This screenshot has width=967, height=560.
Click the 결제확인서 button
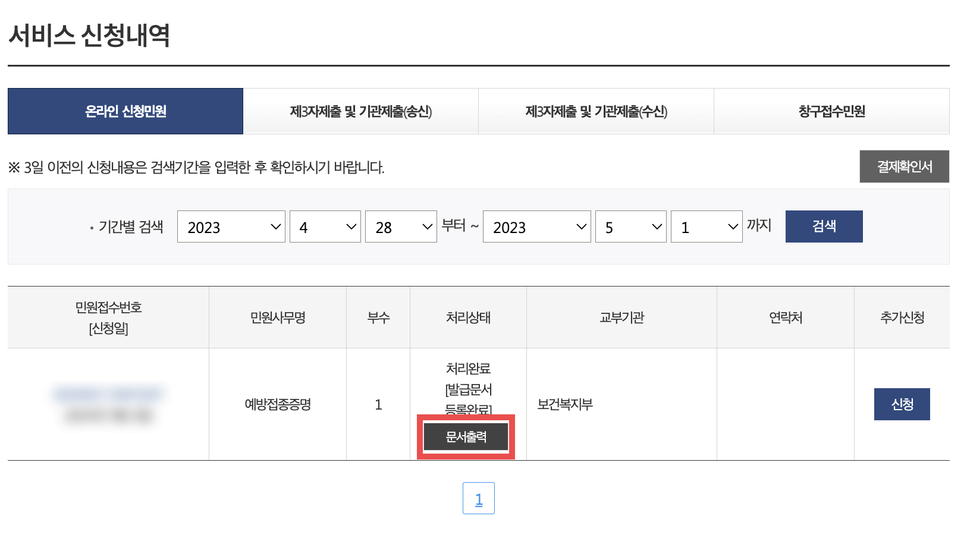pos(903,166)
